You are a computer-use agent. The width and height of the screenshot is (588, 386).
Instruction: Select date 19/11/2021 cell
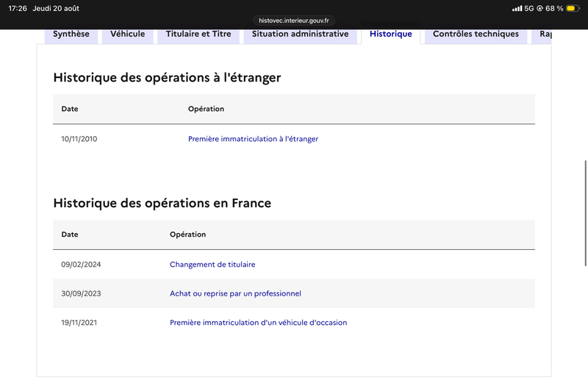click(79, 323)
